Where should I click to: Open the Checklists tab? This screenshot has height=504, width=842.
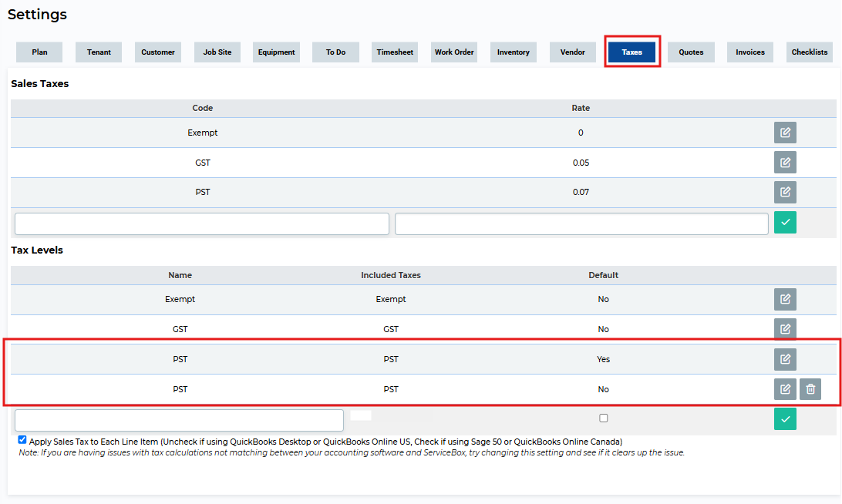[810, 52]
